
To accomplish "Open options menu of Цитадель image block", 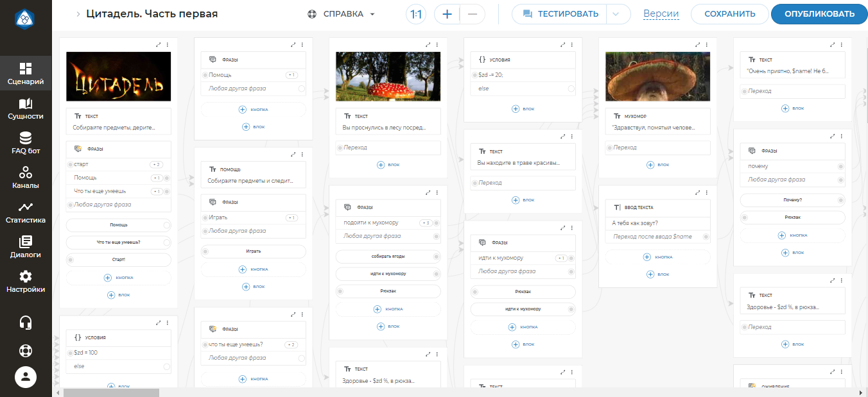I will pyautogui.click(x=168, y=45).
